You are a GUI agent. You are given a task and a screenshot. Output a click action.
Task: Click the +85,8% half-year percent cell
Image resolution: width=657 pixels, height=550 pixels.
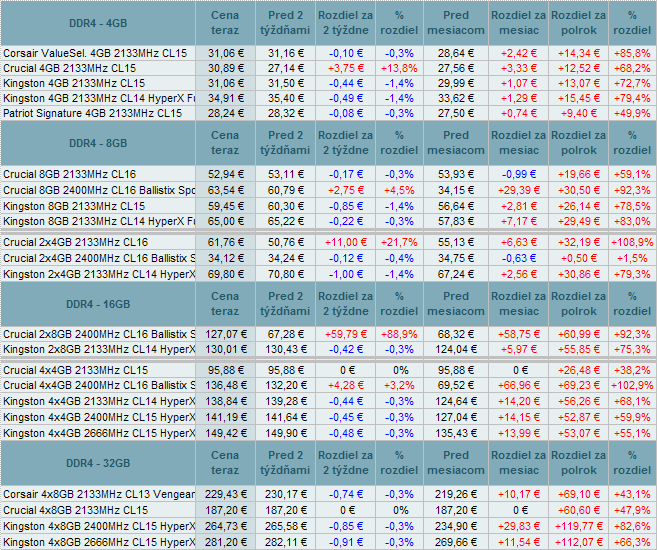click(x=632, y=53)
